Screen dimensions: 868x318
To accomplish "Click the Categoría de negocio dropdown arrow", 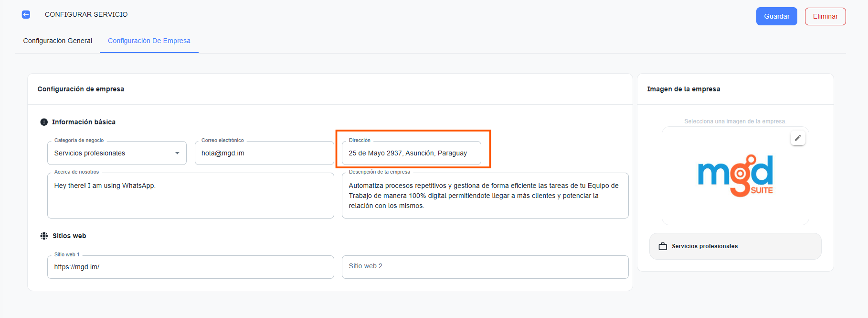I will click(x=177, y=153).
